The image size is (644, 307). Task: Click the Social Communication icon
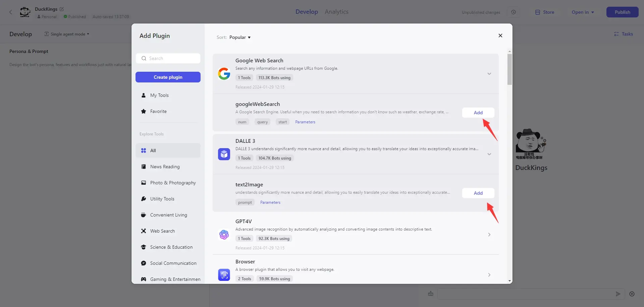[x=144, y=263]
